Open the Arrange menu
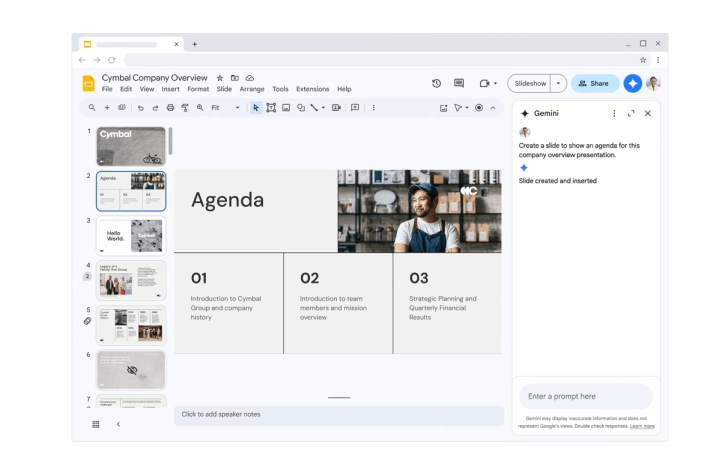 [x=252, y=89]
